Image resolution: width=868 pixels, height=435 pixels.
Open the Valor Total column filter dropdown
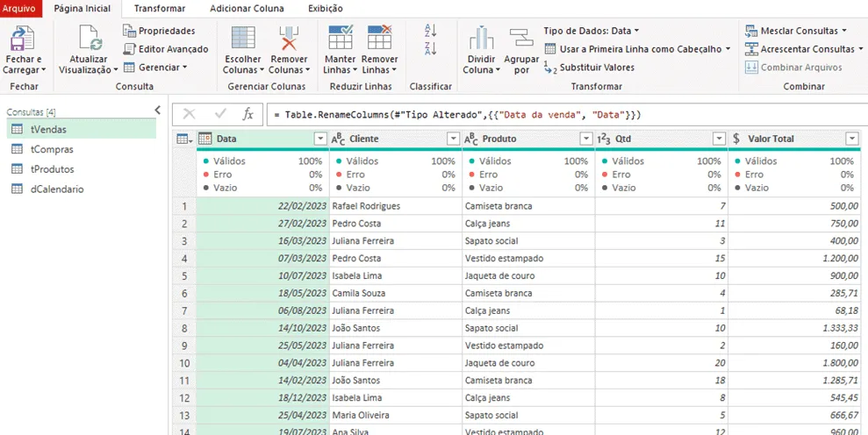pyautogui.click(x=852, y=139)
